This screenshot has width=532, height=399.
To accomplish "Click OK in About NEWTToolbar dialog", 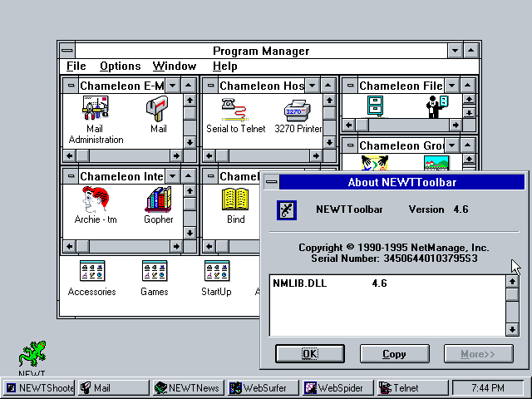I will tap(310, 354).
